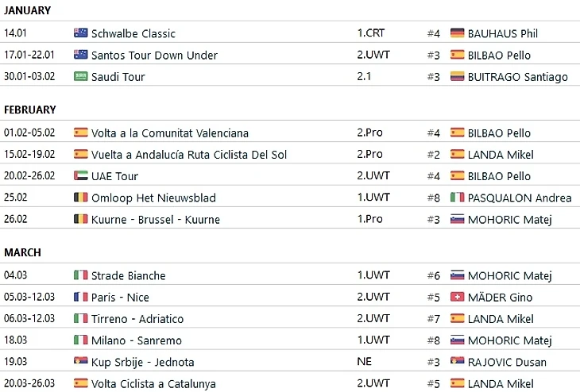
Task: Click the Slovenian flag beside MOHORIC Matej in the Strade Bianche row
Action: point(457,276)
